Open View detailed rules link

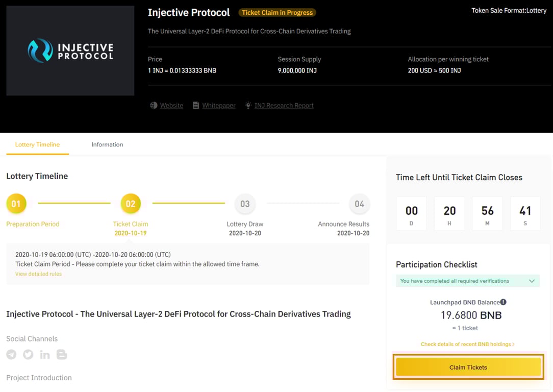point(38,274)
